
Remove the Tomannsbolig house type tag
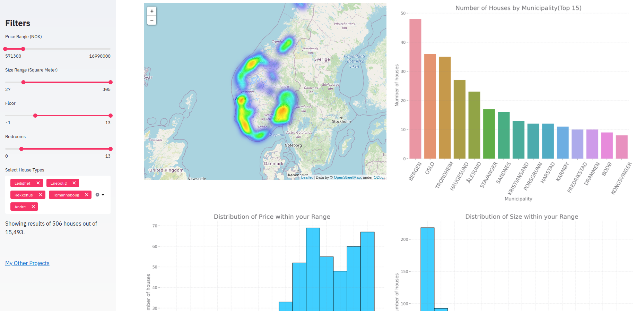tap(87, 195)
